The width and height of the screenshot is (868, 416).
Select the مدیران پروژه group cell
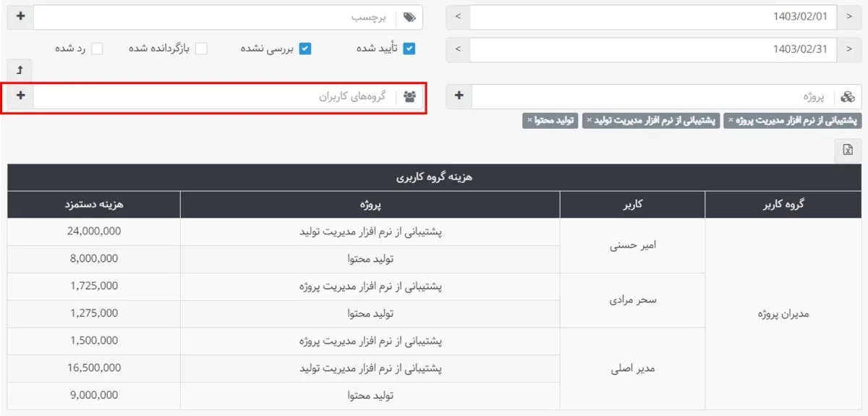point(783,314)
